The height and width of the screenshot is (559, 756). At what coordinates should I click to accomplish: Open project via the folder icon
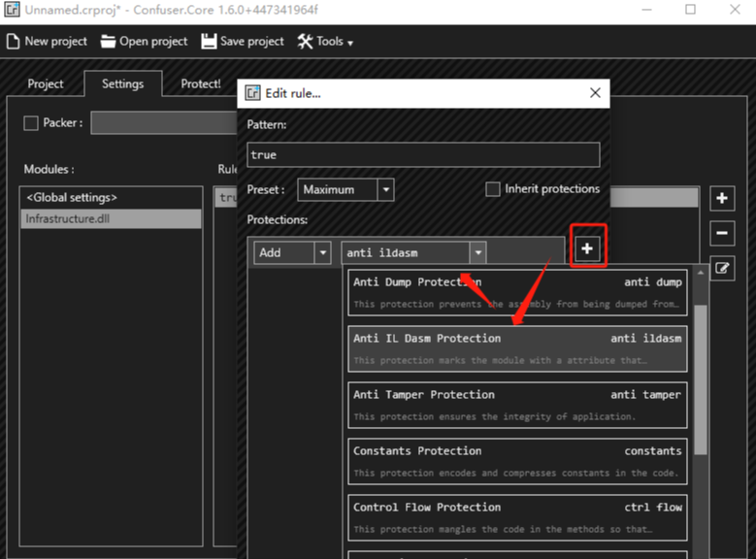click(x=108, y=42)
